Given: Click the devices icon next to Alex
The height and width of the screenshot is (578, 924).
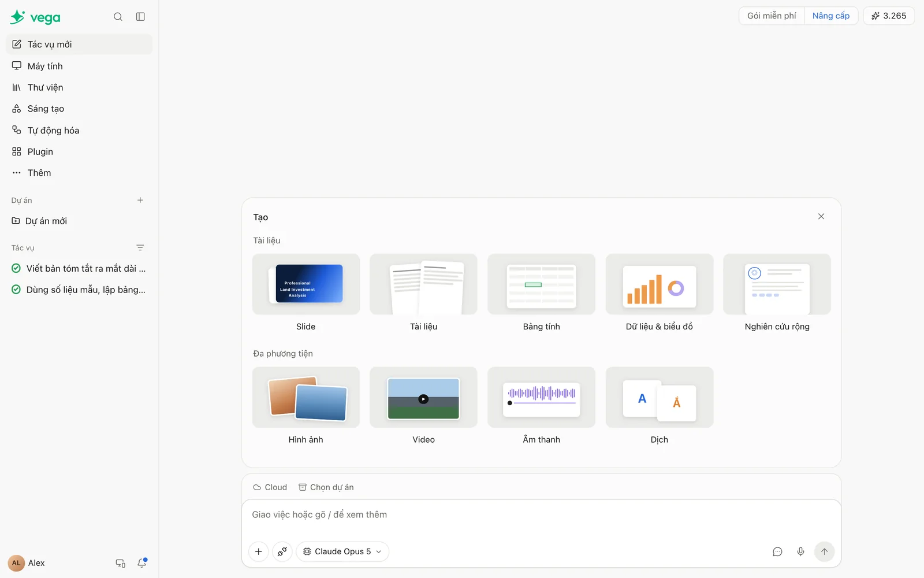Looking at the screenshot, I should 120,563.
